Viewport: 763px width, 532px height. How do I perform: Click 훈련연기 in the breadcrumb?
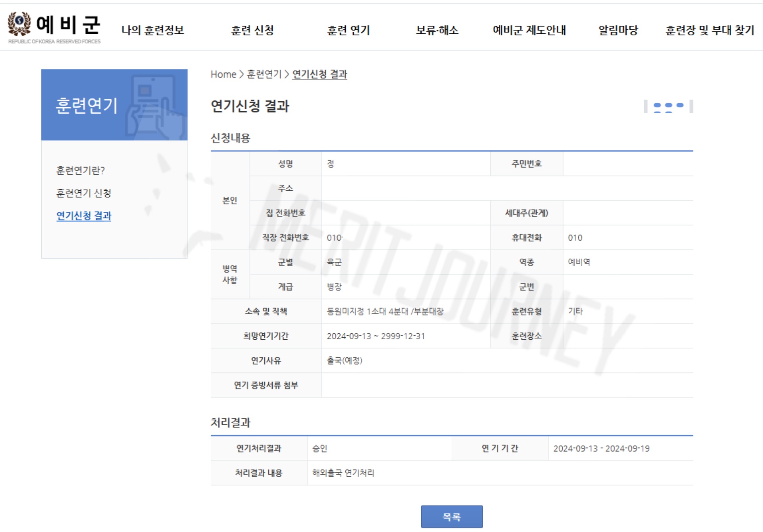tap(264, 74)
